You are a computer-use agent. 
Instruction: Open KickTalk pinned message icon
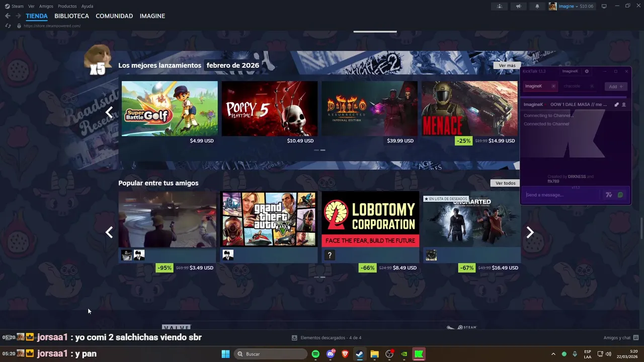pos(617,105)
